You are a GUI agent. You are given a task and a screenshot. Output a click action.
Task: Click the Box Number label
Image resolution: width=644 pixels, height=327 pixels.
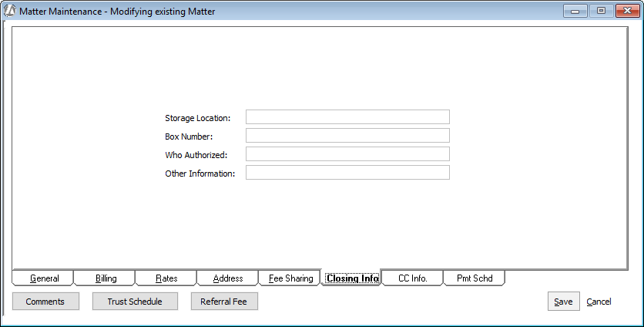pos(189,137)
